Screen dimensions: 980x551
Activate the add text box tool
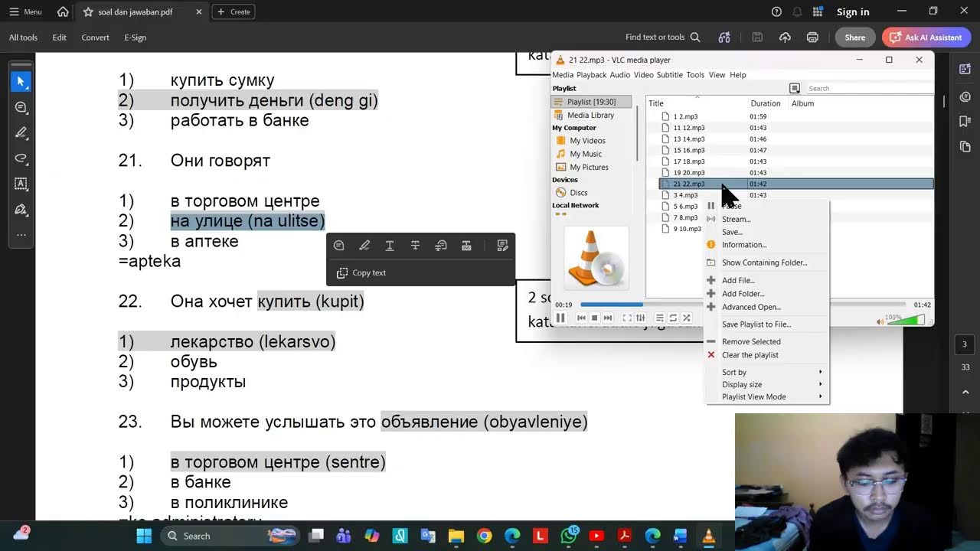(21, 184)
